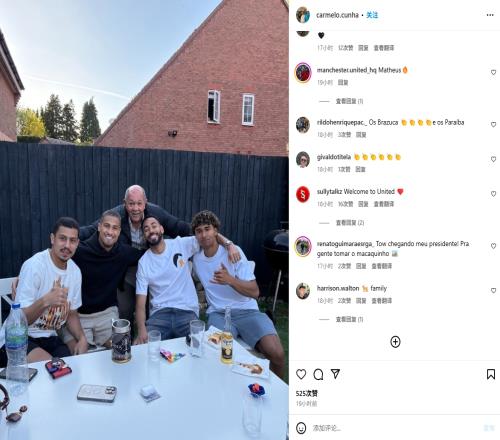The image size is (500, 440).
Task: Open the group photo in the post
Action: 144,220
